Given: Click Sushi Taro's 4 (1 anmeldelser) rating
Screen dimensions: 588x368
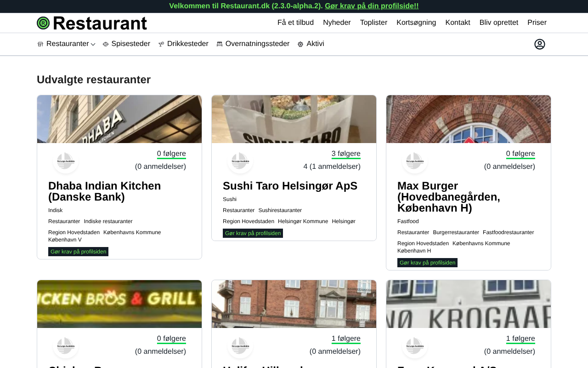Looking at the screenshot, I should [332, 167].
